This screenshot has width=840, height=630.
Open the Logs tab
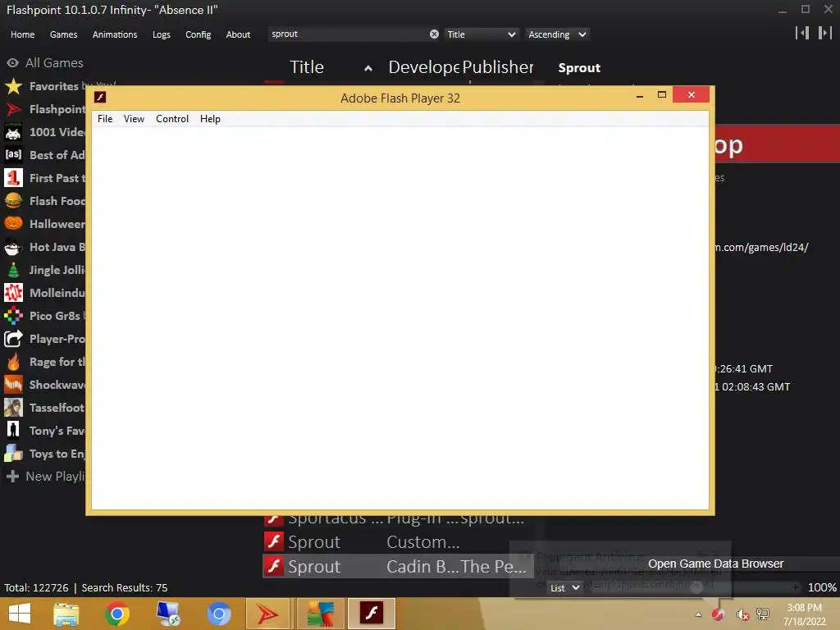(x=162, y=34)
